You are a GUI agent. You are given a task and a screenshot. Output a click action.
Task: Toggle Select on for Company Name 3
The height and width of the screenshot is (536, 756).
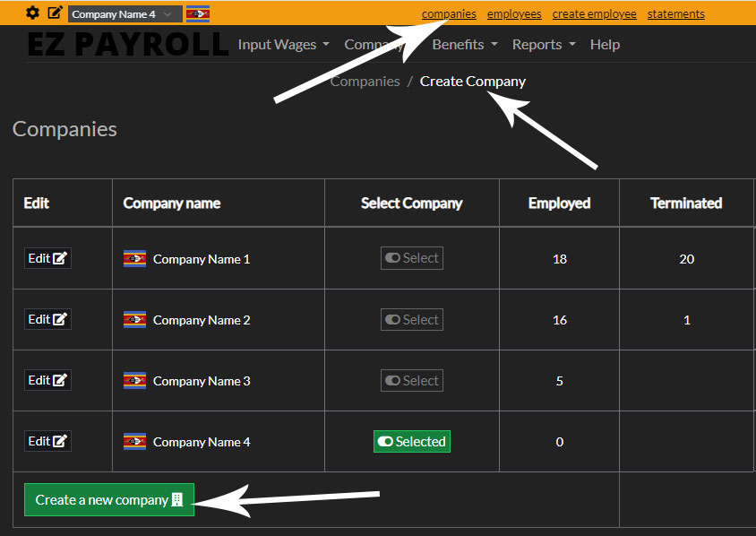(x=411, y=380)
